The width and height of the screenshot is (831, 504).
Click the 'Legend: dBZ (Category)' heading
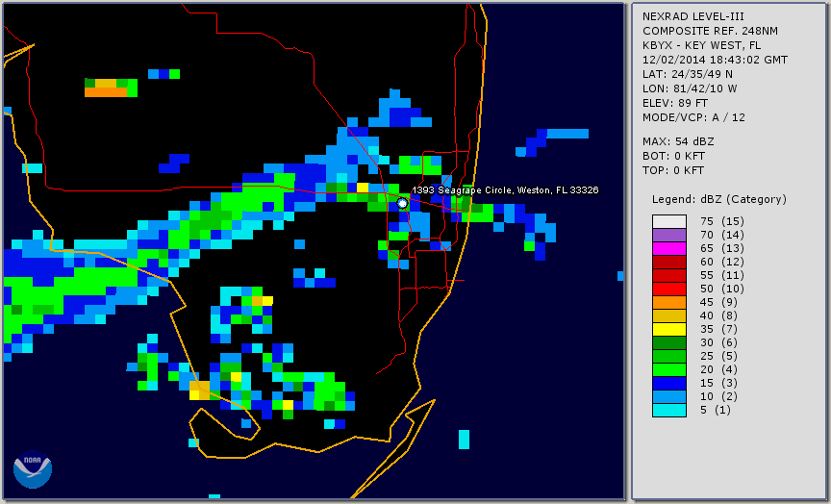[x=719, y=199]
